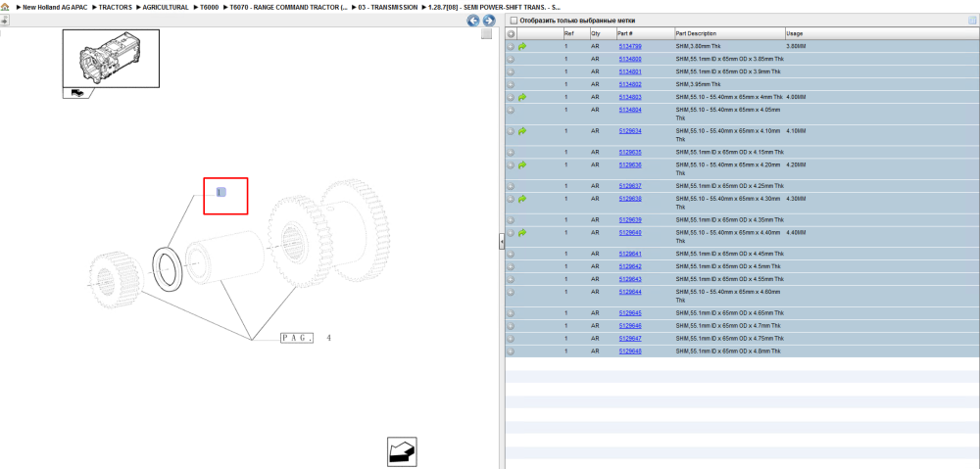Image resolution: width=980 pixels, height=469 pixels.
Task: Click green arrow for part 5129634
Action: (522, 131)
